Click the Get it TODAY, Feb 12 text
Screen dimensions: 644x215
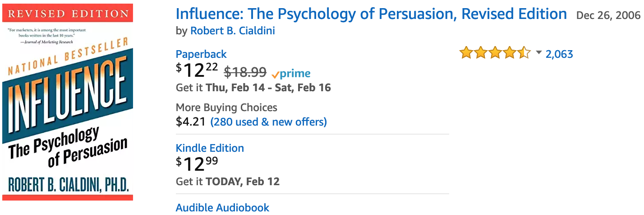[228, 182]
